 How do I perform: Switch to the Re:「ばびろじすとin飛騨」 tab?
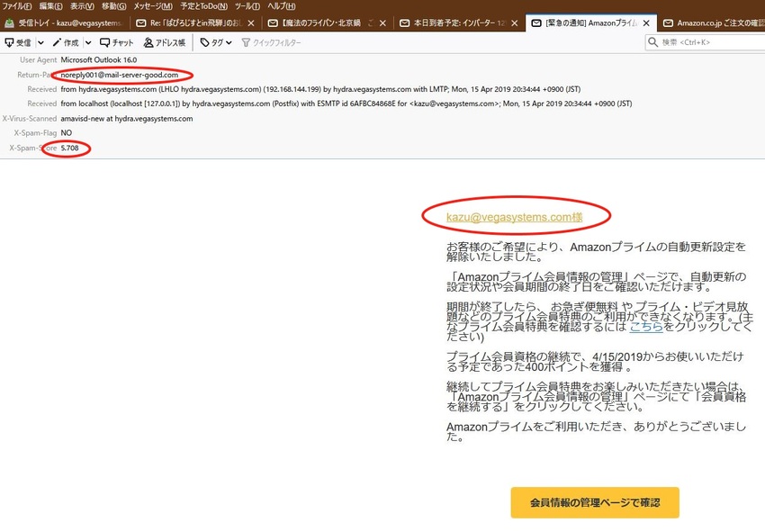click(x=195, y=23)
